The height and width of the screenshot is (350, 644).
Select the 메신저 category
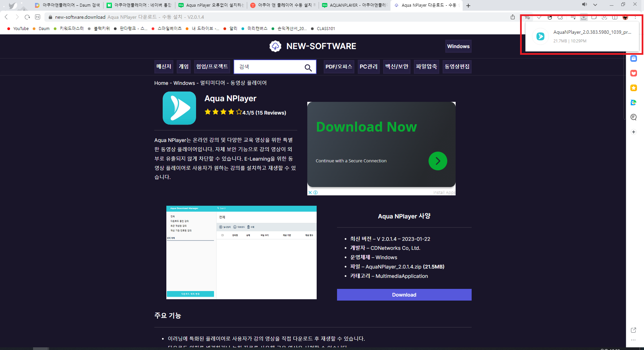point(164,66)
